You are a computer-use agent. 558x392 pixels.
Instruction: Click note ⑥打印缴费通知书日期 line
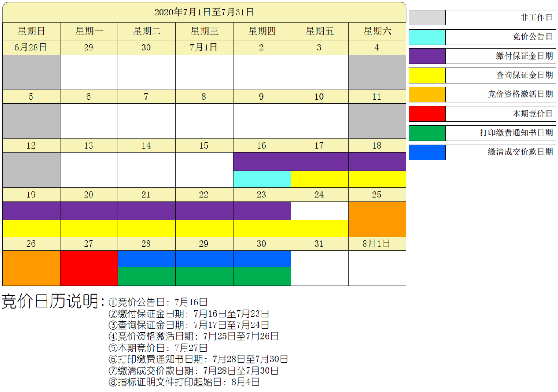click(198, 359)
